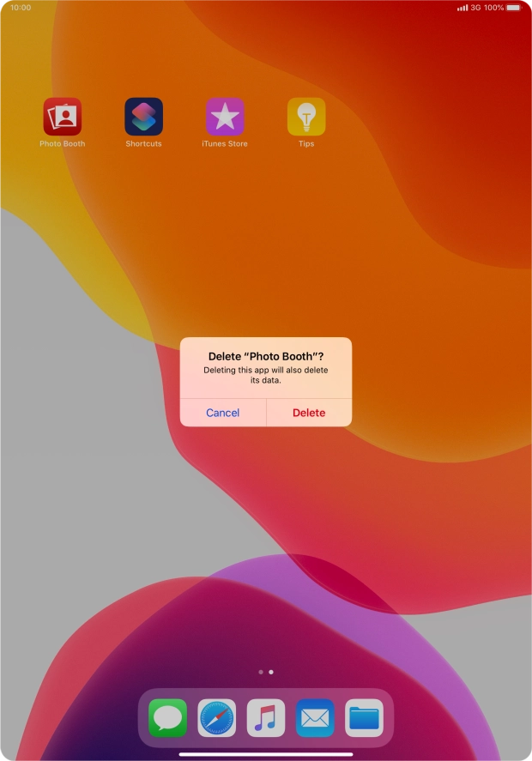Tap the 100% battery percentage text
Image resolution: width=532 pixels, height=761 pixels.
point(493,8)
